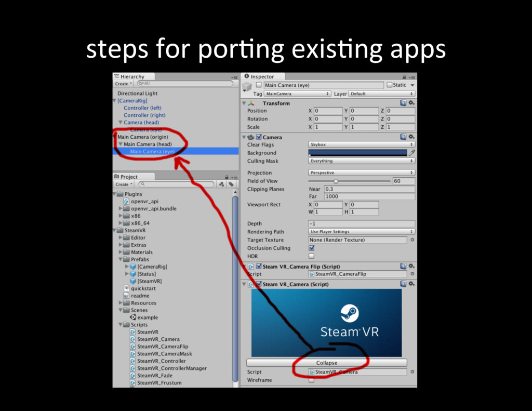The width and height of the screenshot is (532, 411).
Task: Collapse the Plugins folder
Action: click(115, 194)
